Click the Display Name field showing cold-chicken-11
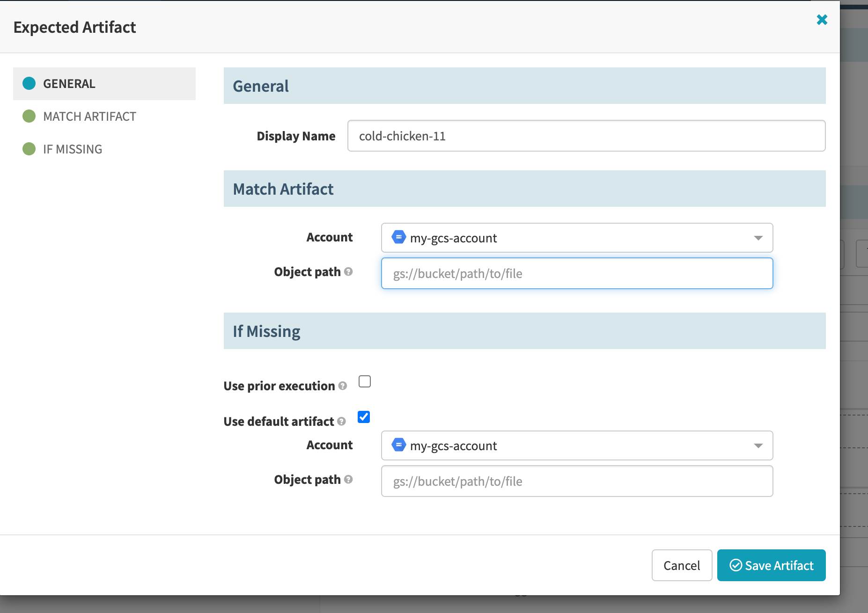Viewport: 868px width, 613px height. tap(586, 136)
